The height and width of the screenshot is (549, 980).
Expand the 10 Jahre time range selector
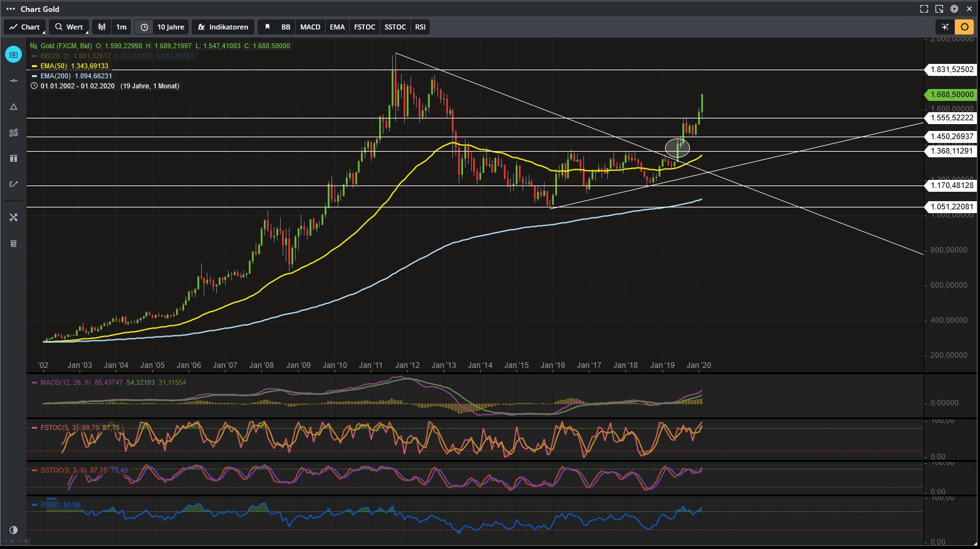162,27
